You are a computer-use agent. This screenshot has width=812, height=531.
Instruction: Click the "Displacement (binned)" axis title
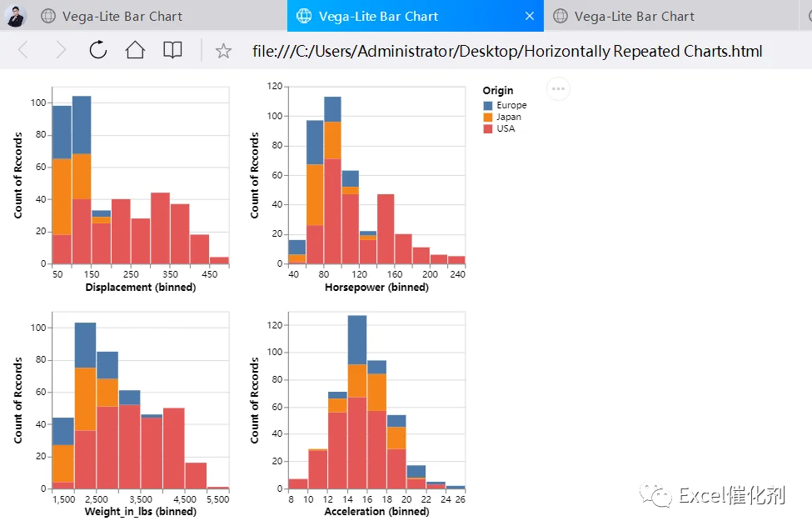point(141,288)
